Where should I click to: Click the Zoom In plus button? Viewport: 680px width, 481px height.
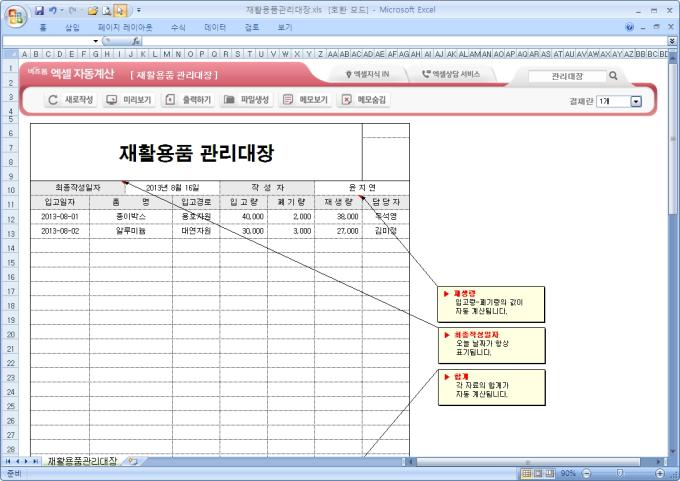(660, 473)
